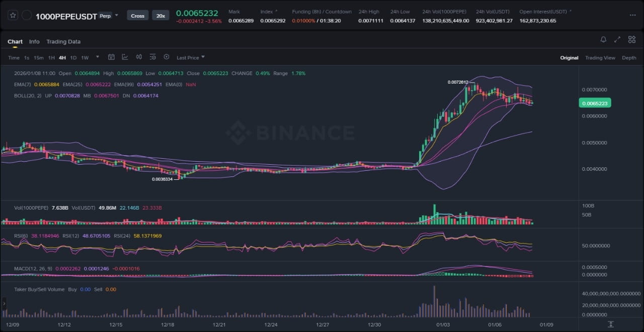Select the 4H interval
The width and height of the screenshot is (644, 332).
tap(62, 57)
